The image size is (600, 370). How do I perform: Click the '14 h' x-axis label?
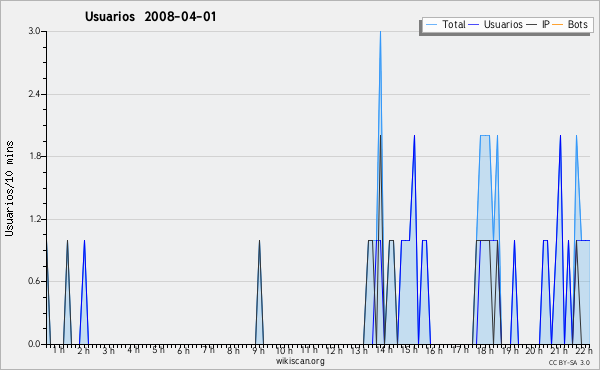point(384,350)
